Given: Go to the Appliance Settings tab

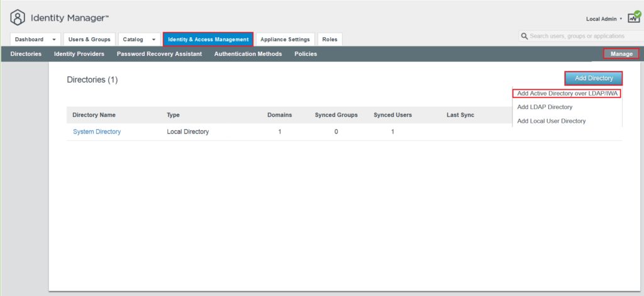Looking at the screenshot, I should tap(285, 40).
